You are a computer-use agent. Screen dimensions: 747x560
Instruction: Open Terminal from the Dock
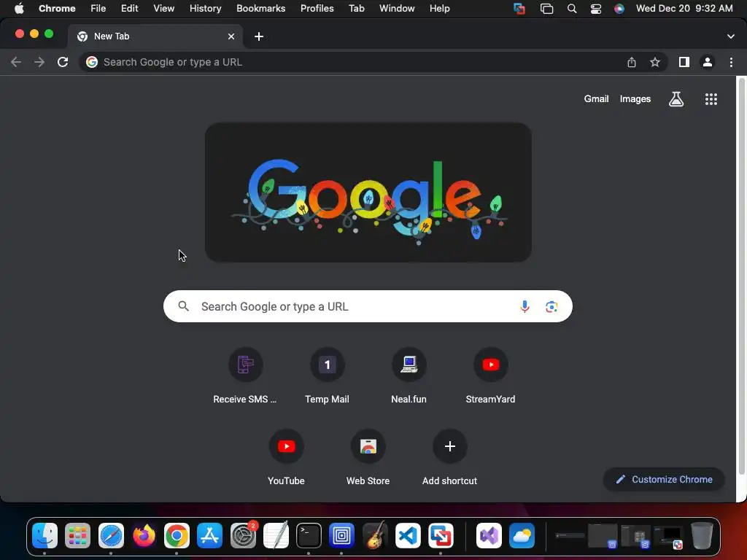pos(309,536)
